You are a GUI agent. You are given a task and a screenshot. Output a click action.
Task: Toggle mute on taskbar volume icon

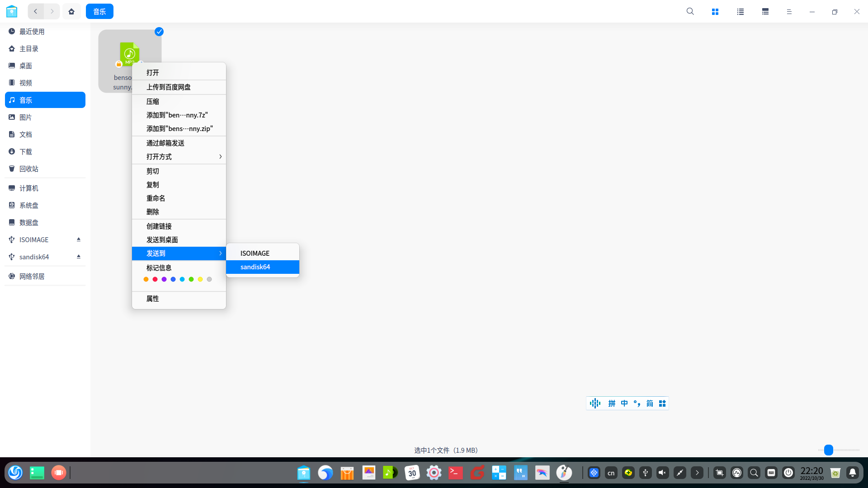pyautogui.click(x=662, y=473)
